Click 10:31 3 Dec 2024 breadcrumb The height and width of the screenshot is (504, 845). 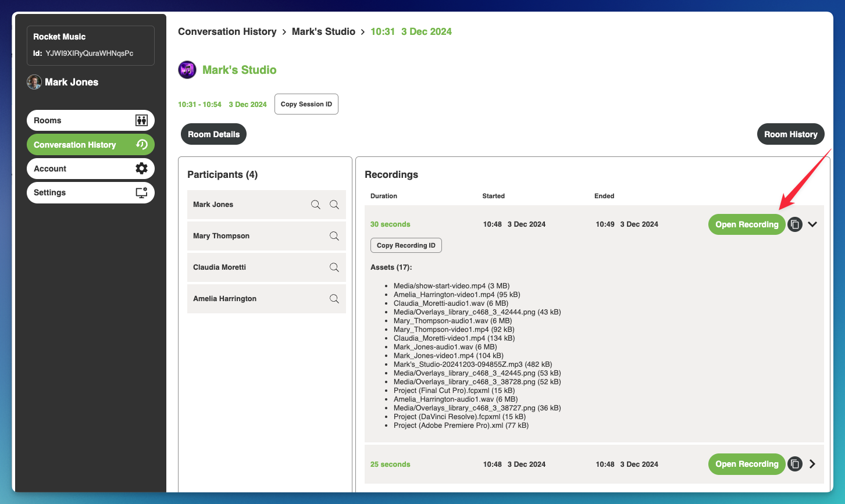click(x=411, y=31)
